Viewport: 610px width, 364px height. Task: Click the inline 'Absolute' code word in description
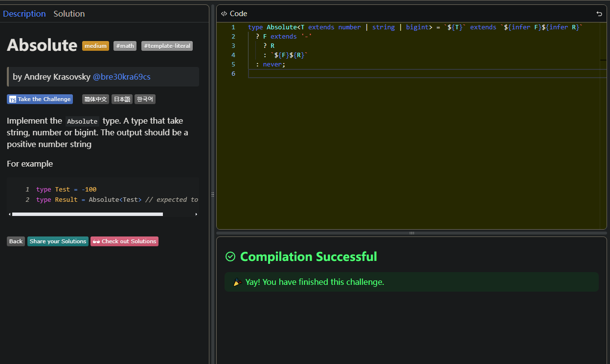tap(82, 121)
